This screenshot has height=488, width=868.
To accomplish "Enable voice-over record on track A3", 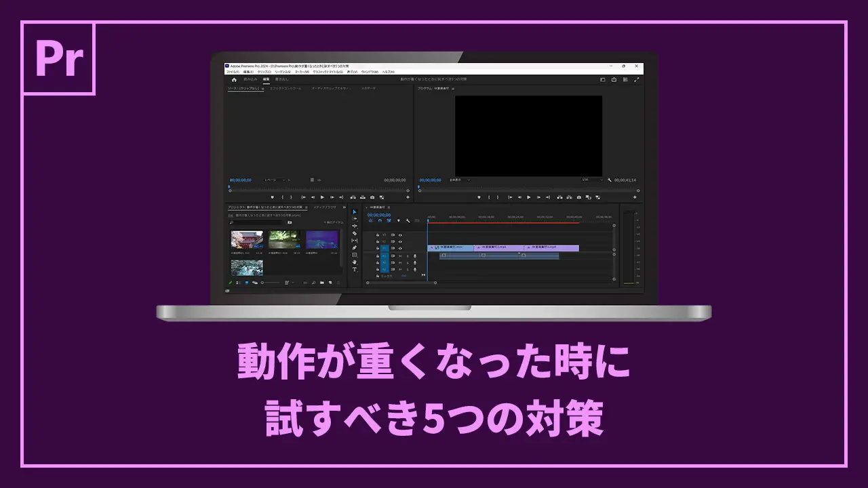I will pyautogui.click(x=415, y=270).
